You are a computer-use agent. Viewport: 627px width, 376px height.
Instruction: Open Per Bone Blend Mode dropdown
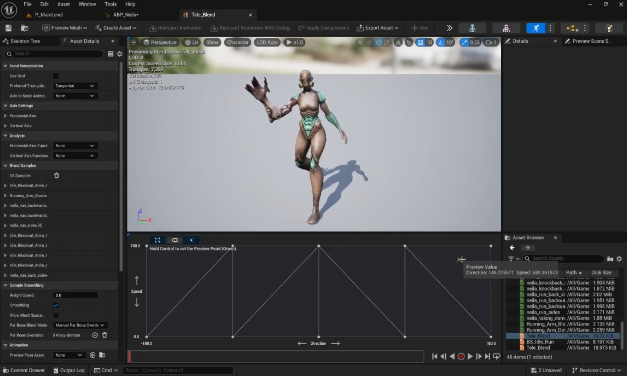(x=80, y=325)
